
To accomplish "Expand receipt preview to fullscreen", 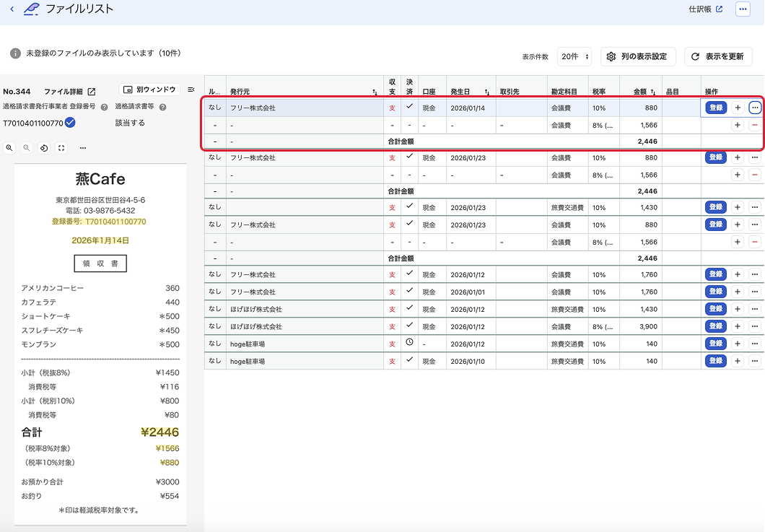I will [61, 148].
